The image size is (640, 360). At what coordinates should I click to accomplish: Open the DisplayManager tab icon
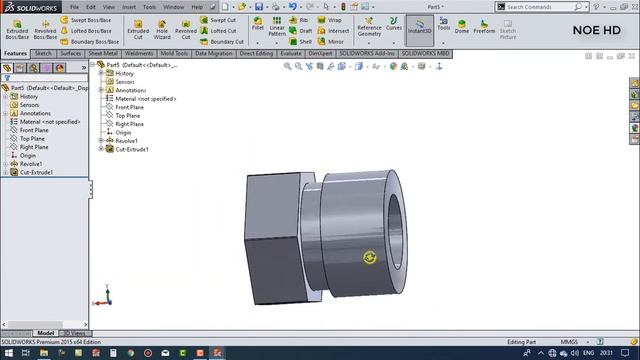[x=60, y=68]
